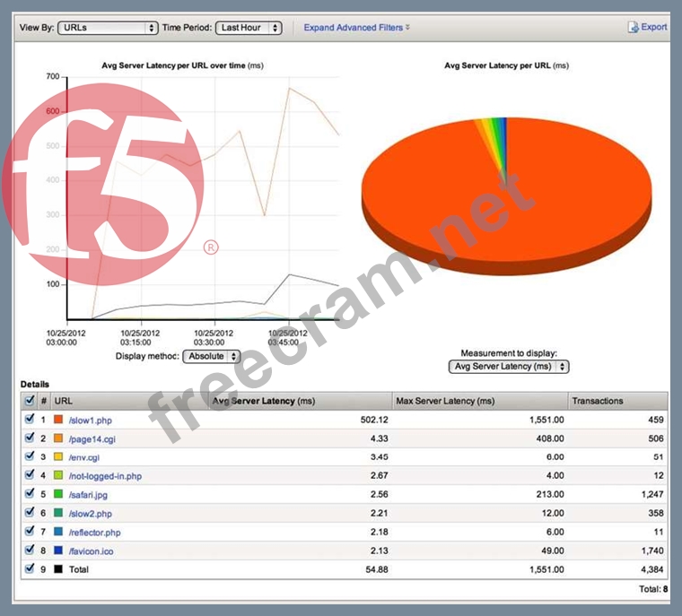Click the lime swatch for /not-logged-in.php
The width and height of the screenshot is (682, 616).
pyautogui.click(x=58, y=475)
